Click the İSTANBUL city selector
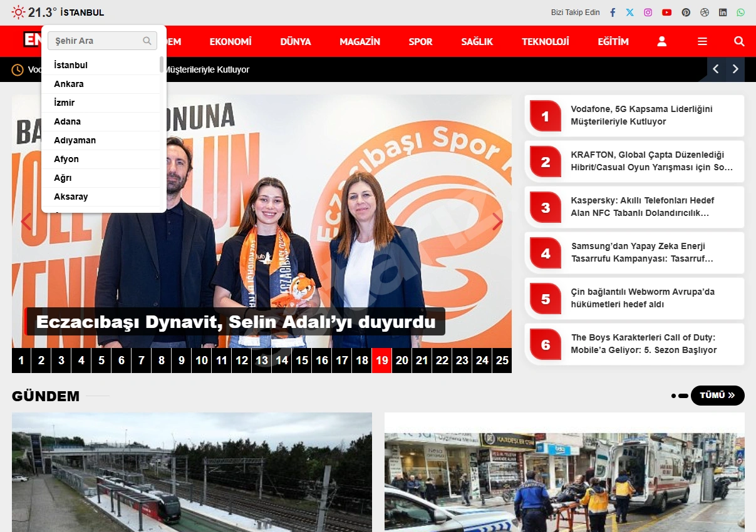This screenshot has width=756, height=532. [x=82, y=13]
